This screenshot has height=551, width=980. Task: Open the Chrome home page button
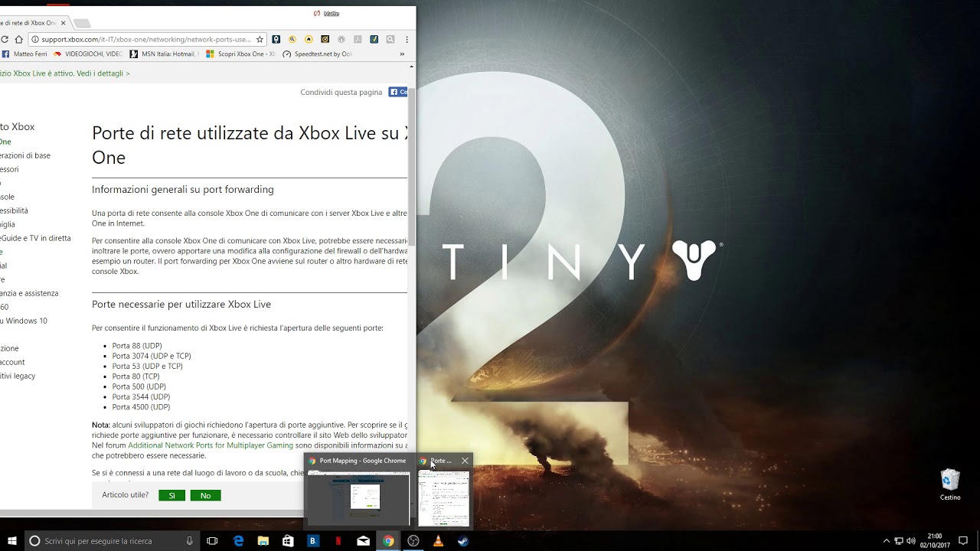click(x=18, y=39)
